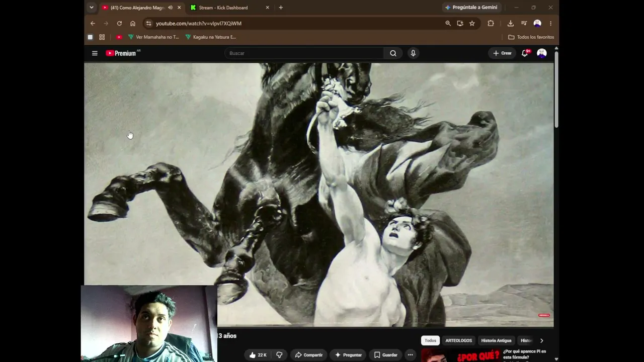View site information icon in address bar
This screenshot has height=362, width=644.
(148, 23)
